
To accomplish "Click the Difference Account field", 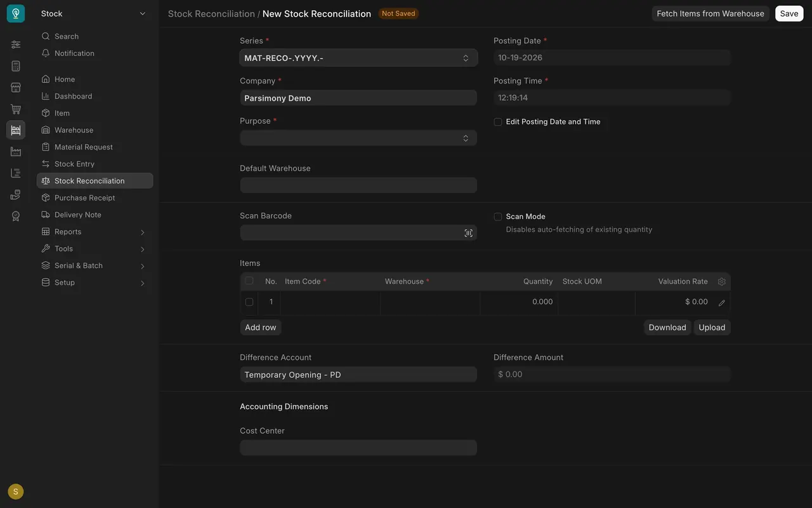I will (x=358, y=375).
